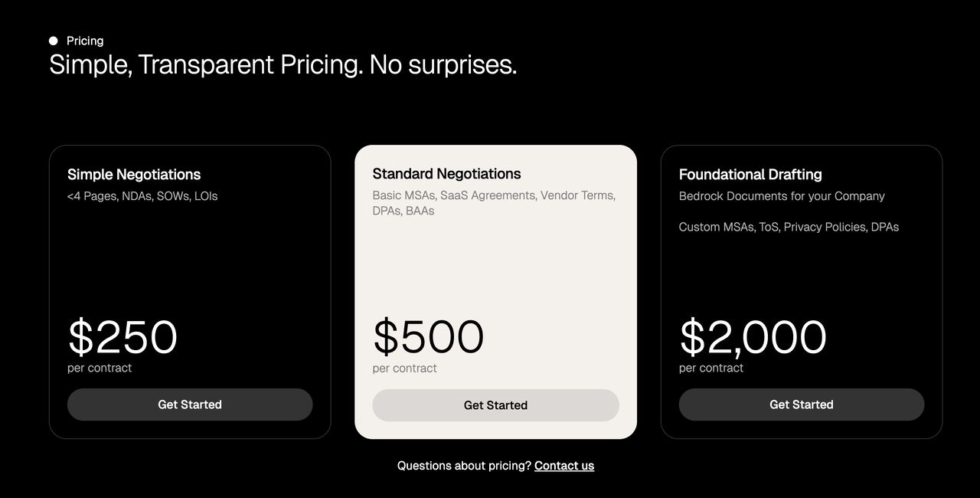980x498 pixels.
Task: Click Bedrock Documents for your Company text
Action: coord(782,196)
